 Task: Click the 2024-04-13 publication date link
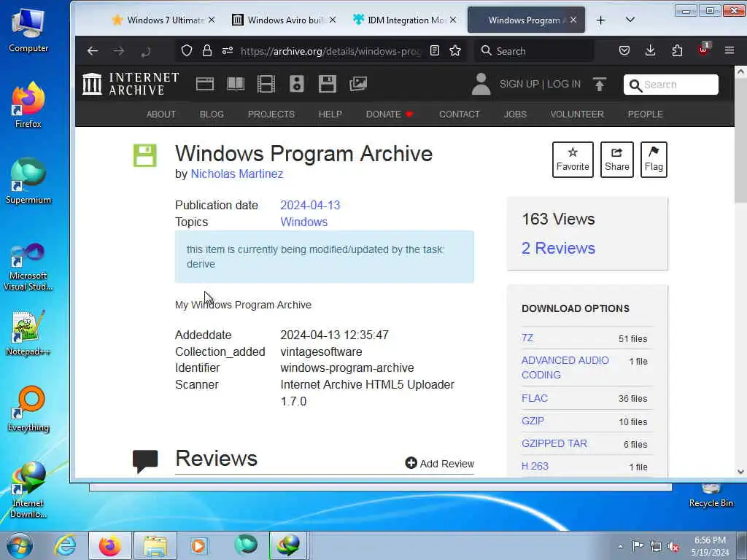point(310,205)
